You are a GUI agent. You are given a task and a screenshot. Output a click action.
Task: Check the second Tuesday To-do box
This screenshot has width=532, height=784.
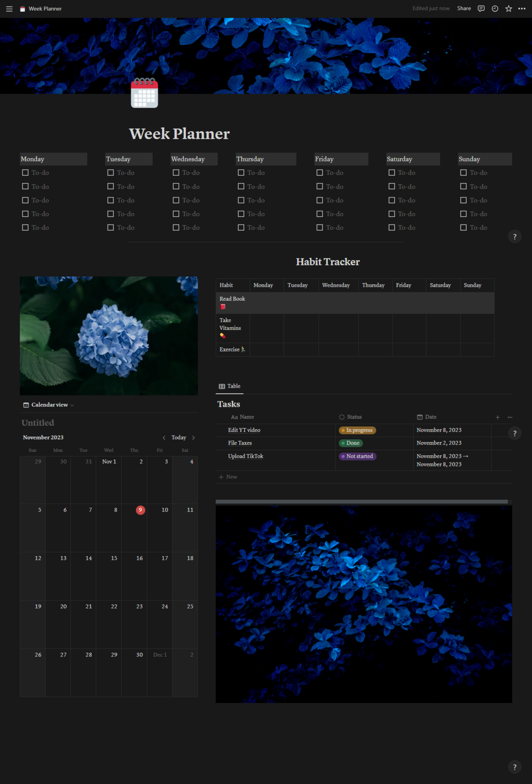coord(111,186)
